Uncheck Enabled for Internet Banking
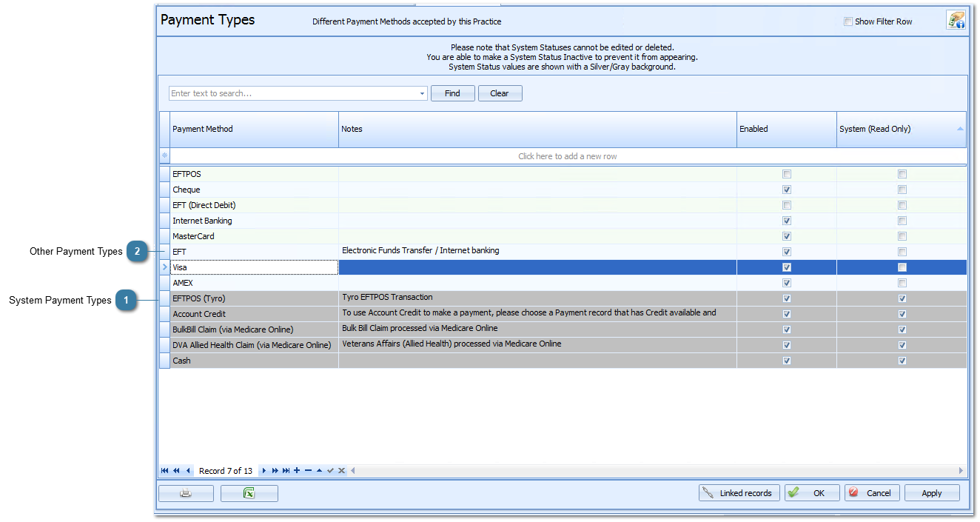The width and height of the screenshot is (980, 522). (787, 221)
